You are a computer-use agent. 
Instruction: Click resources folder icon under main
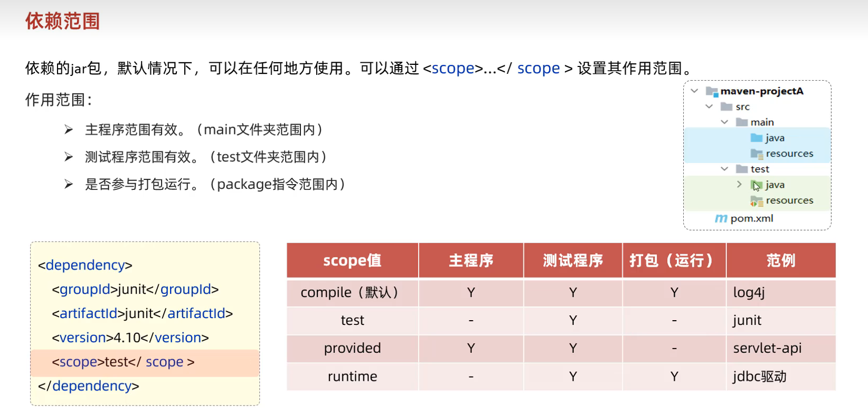click(757, 154)
